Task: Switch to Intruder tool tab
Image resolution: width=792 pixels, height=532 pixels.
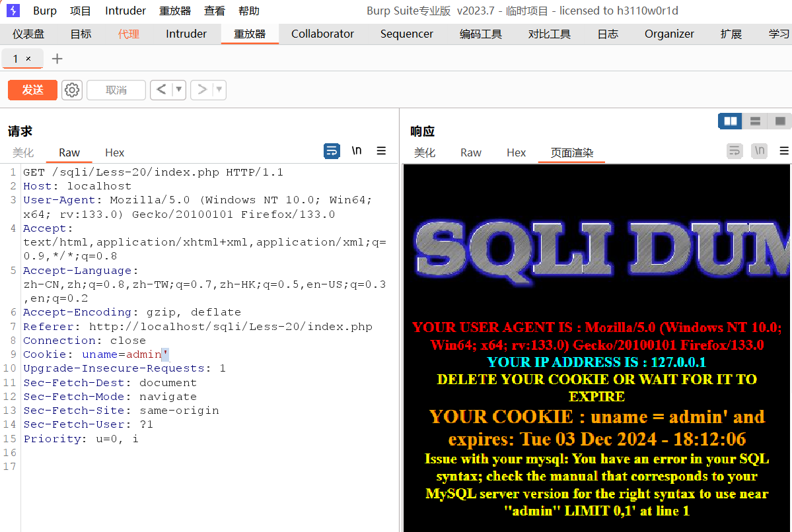Action: coord(186,34)
